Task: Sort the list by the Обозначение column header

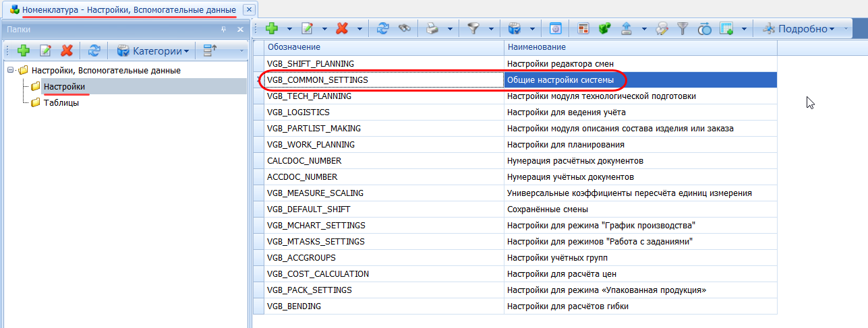Action: (x=383, y=47)
